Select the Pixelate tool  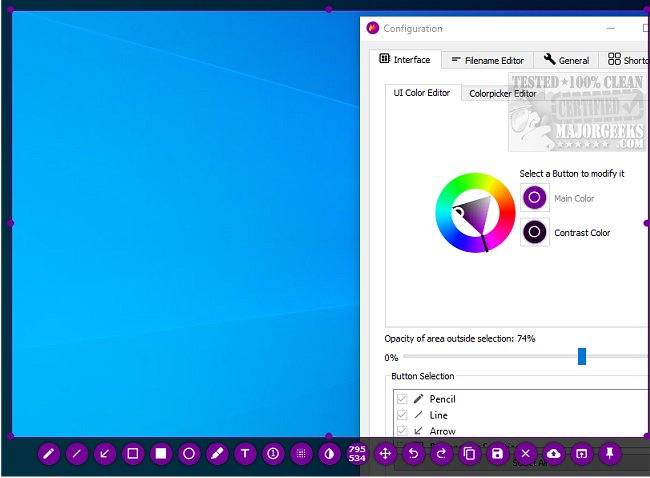(301, 454)
